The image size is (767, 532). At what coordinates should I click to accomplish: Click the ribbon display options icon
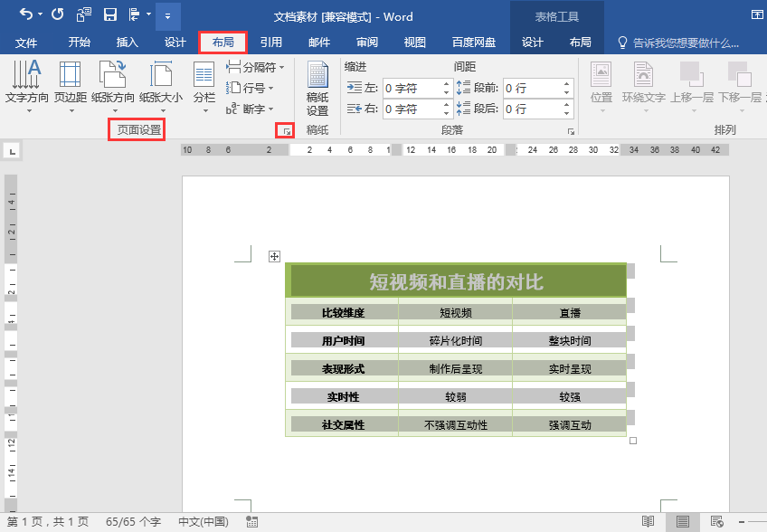(757, 14)
